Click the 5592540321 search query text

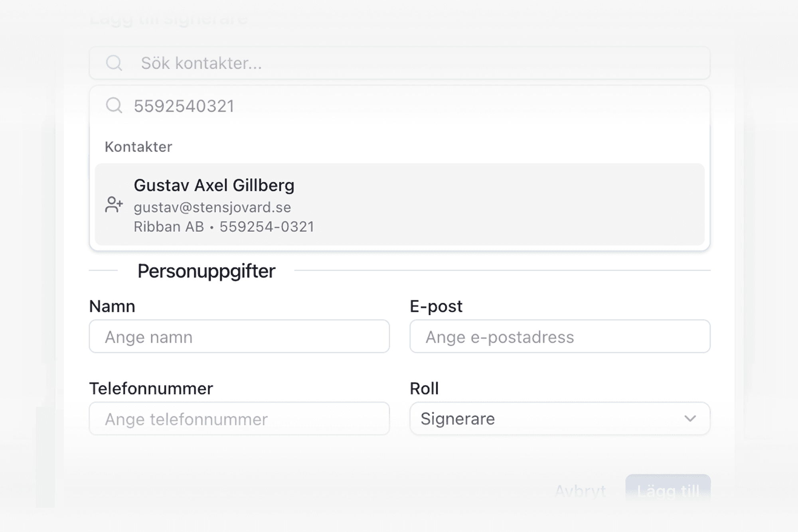[x=184, y=106]
